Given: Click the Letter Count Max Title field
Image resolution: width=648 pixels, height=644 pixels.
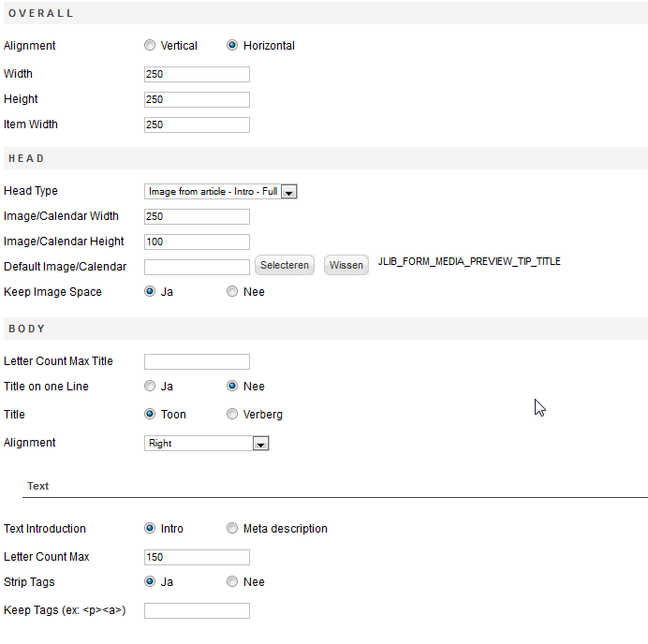Looking at the screenshot, I should click(x=197, y=362).
